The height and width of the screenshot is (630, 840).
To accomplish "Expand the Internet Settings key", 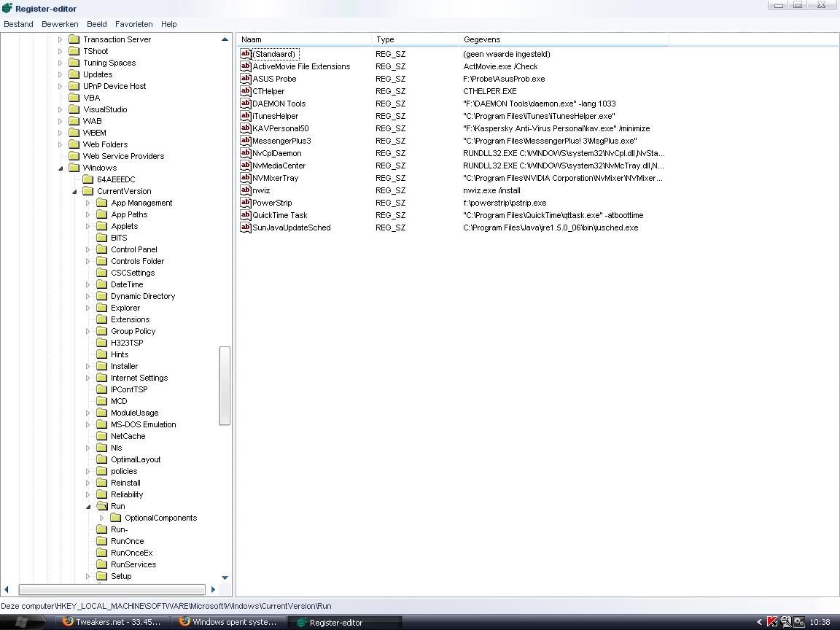I will pos(88,378).
